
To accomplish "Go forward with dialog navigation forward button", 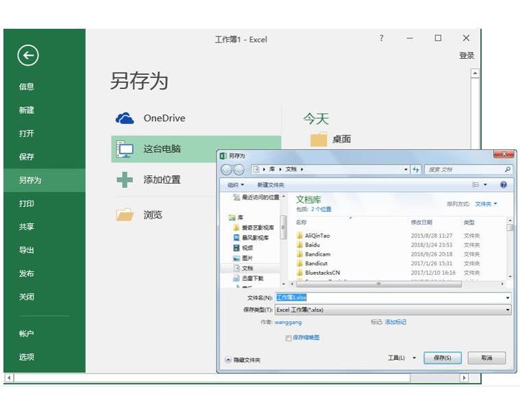I will pos(238,169).
